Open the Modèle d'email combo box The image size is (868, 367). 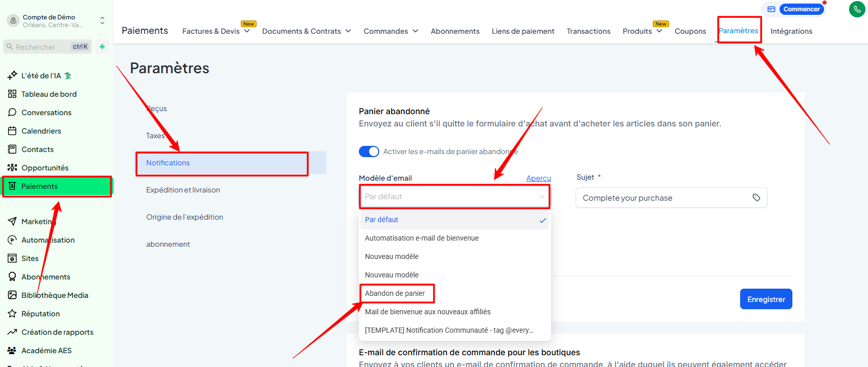tap(454, 197)
